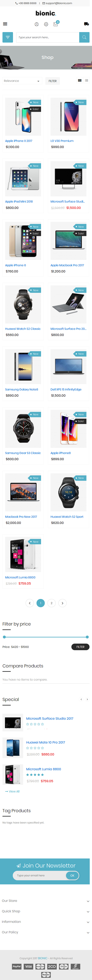Viewport: 92px width, 980px height.
Task: Open the shopping cart icon
Action: coord(56,24)
